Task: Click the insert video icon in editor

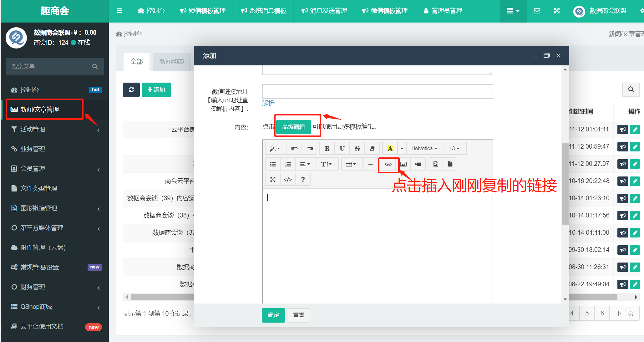Action: coord(418,164)
